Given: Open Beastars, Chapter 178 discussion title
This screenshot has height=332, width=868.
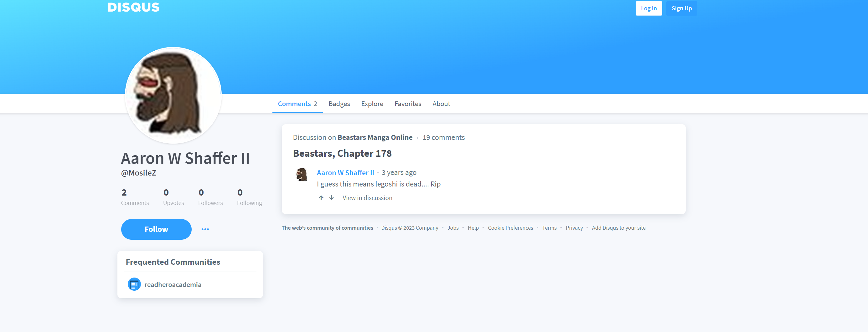Looking at the screenshot, I should (342, 154).
